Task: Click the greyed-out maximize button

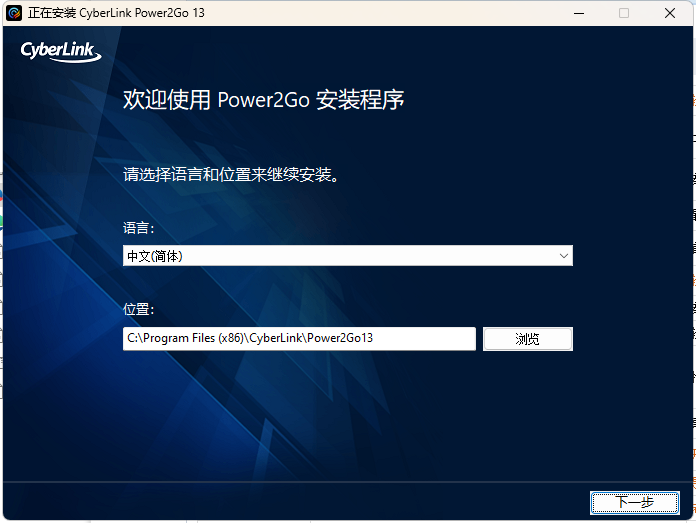Action: point(624,13)
